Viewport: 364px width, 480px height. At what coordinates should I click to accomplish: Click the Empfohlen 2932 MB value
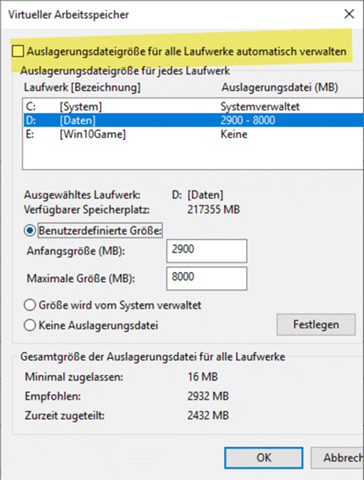point(208,396)
